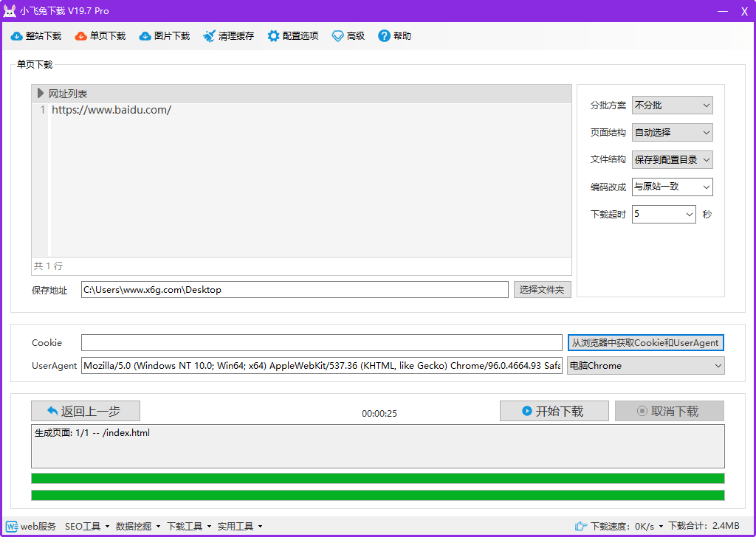
Task: Open 配置选项 settings via the gear icon
Action: point(274,35)
